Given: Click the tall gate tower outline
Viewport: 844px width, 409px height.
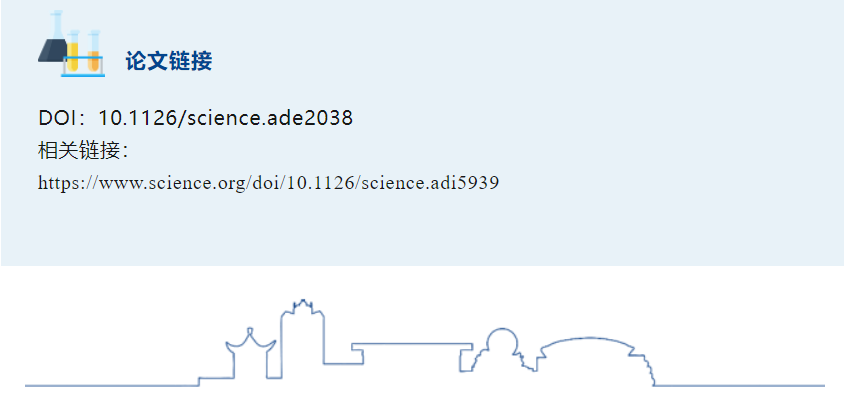Looking at the screenshot, I should [x=301, y=335].
